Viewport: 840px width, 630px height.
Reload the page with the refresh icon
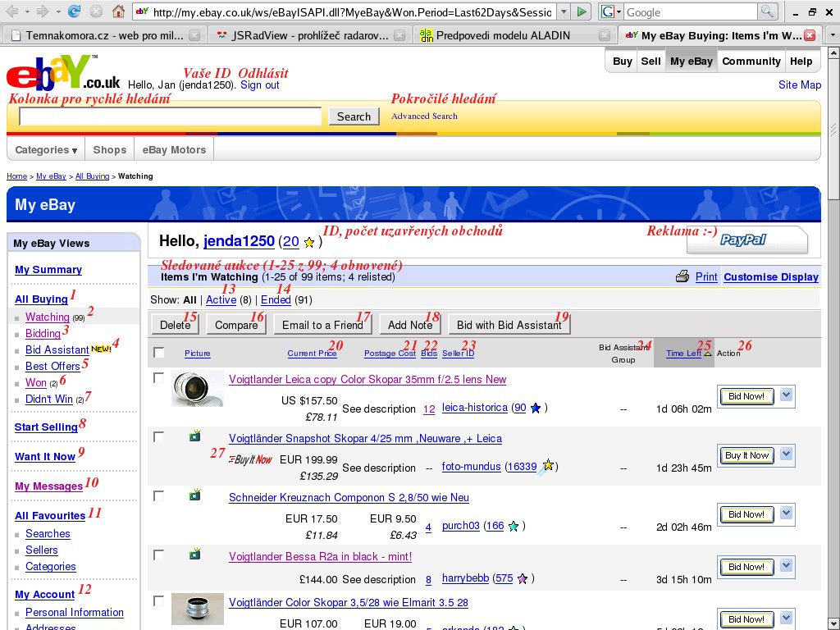(x=74, y=11)
